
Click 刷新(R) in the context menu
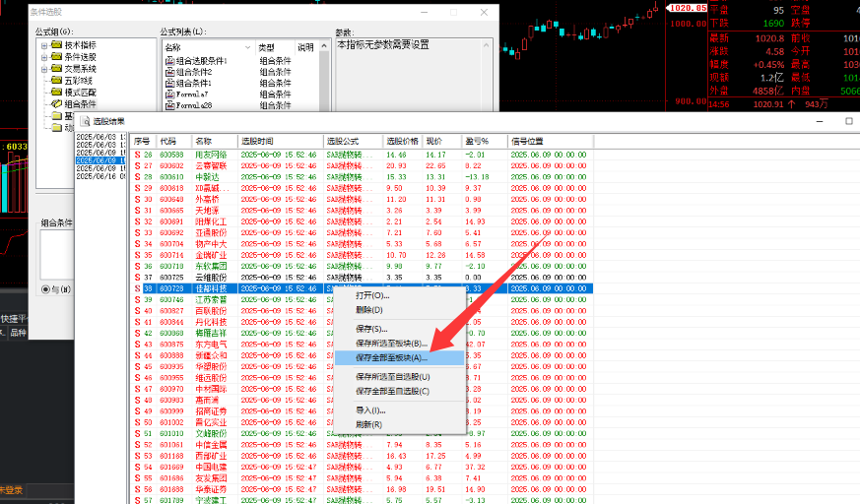[x=369, y=424]
